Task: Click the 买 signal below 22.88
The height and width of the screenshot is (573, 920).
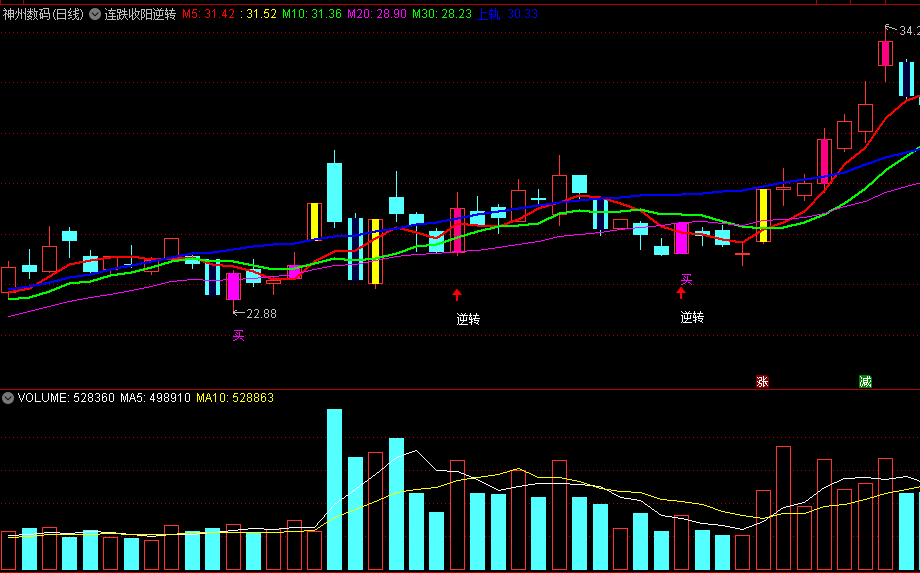Action: [x=238, y=336]
